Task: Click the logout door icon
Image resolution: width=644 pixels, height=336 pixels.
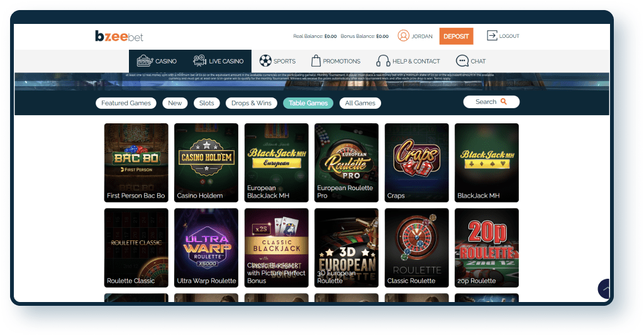Action: point(492,36)
